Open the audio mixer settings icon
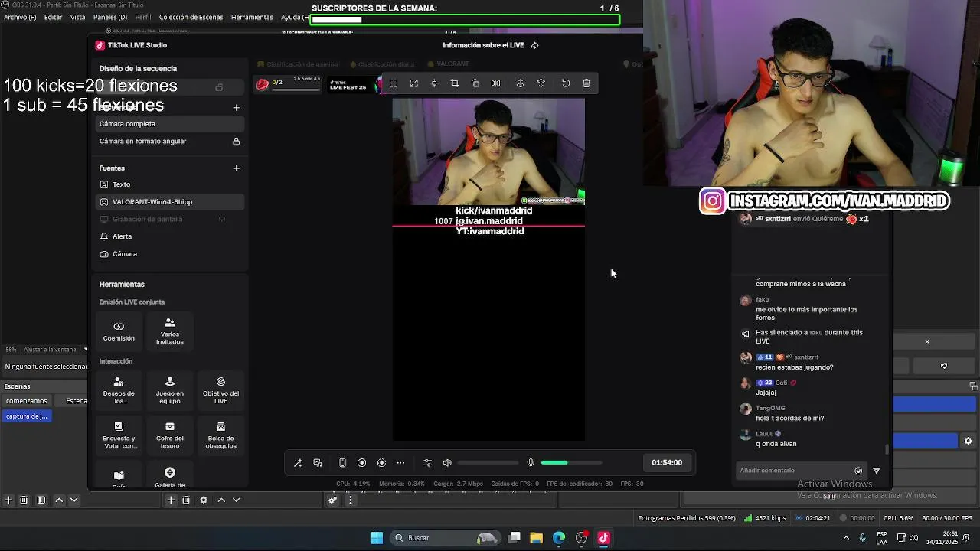The height and width of the screenshot is (551, 980). (428, 463)
